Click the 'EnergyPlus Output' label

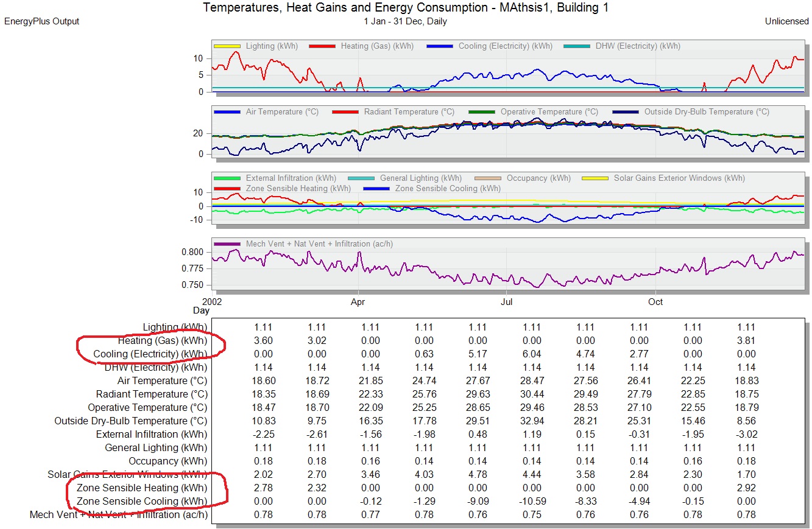(x=42, y=21)
